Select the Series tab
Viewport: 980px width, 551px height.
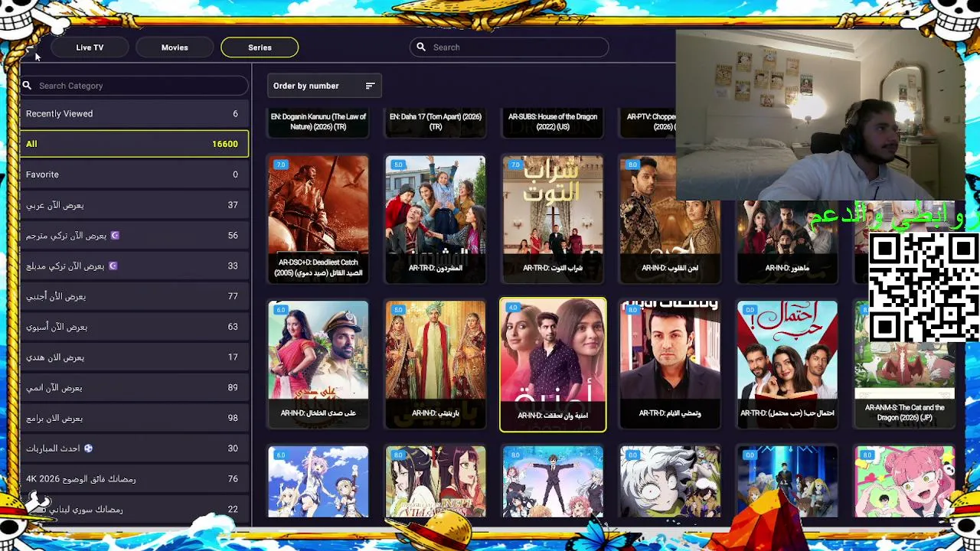click(x=260, y=47)
